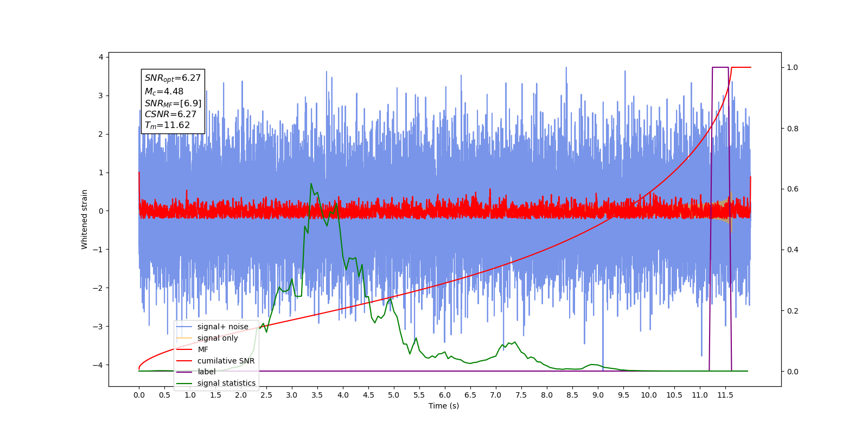This screenshot has height=434, width=868.
Task: Click the x-axis tick label 1.5
Action: tap(215, 395)
